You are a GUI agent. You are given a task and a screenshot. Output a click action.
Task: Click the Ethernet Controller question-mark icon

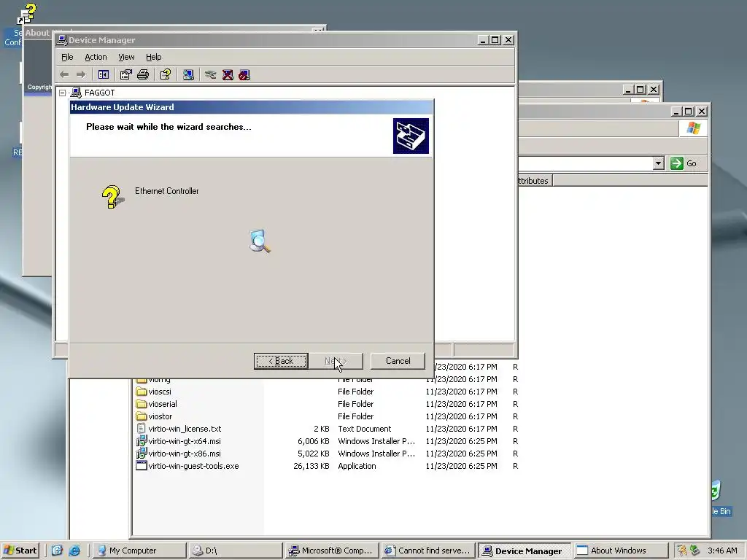pyautogui.click(x=112, y=197)
